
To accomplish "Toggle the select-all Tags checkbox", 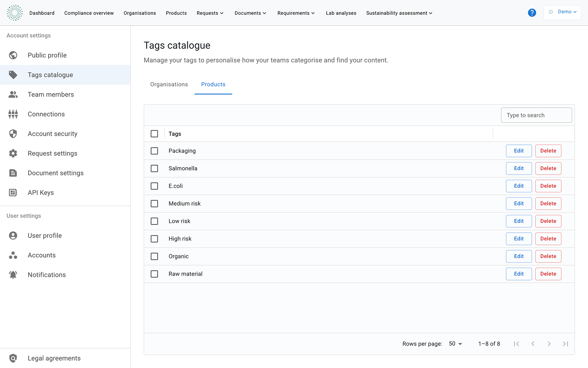I will (154, 134).
